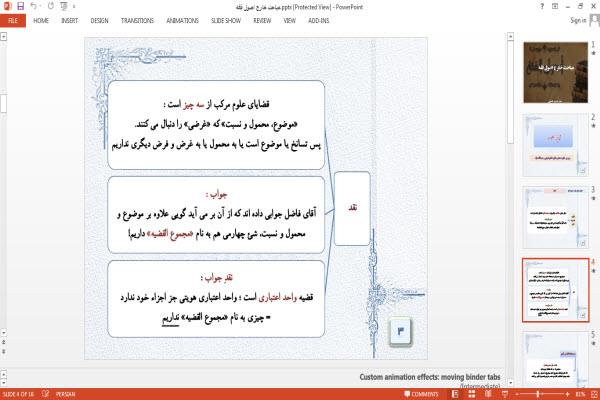This screenshot has height=400, width=600.
Task: Open the ADD-INS ribbon tab
Action: coord(319,21)
